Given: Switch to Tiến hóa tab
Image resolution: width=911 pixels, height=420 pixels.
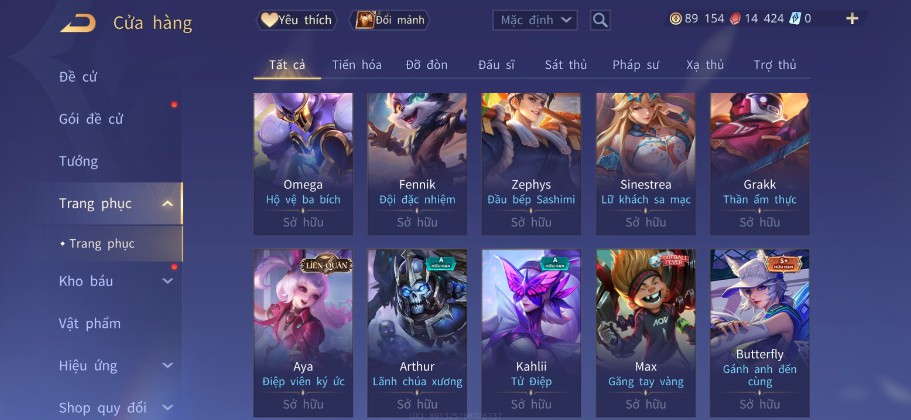Looking at the screenshot, I should tap(357, 65).
